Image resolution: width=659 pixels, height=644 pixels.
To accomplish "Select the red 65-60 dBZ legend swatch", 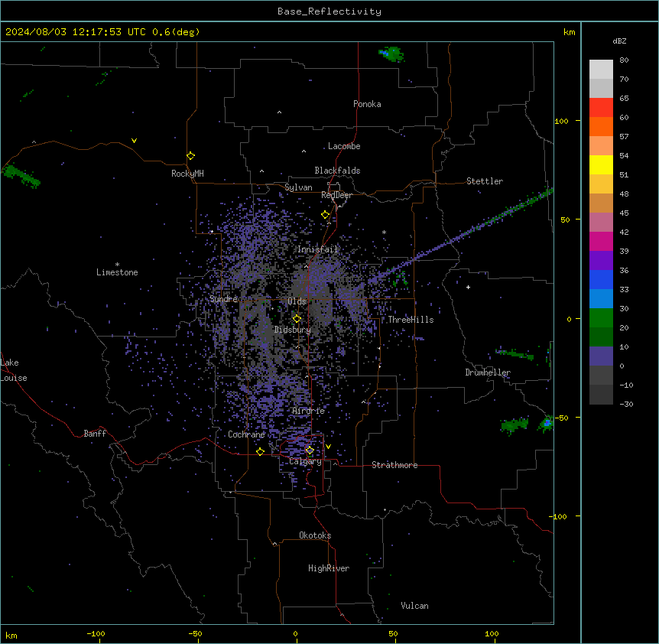I will 601,108.
